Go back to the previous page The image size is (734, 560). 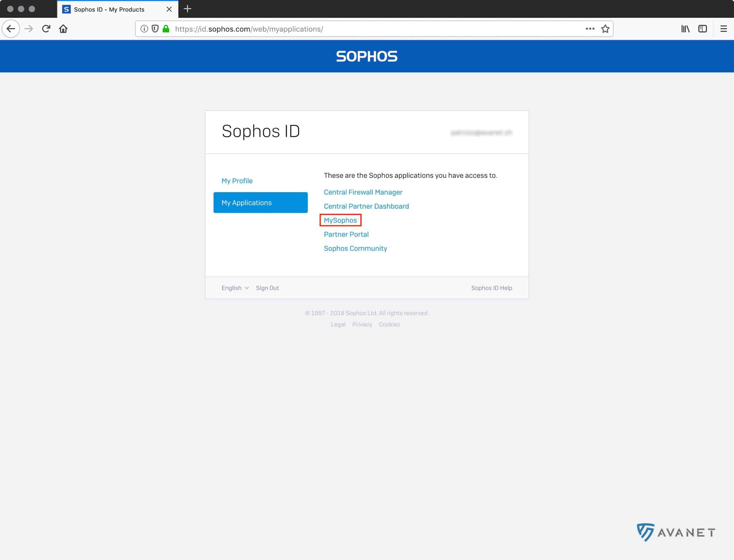point(11,29)
